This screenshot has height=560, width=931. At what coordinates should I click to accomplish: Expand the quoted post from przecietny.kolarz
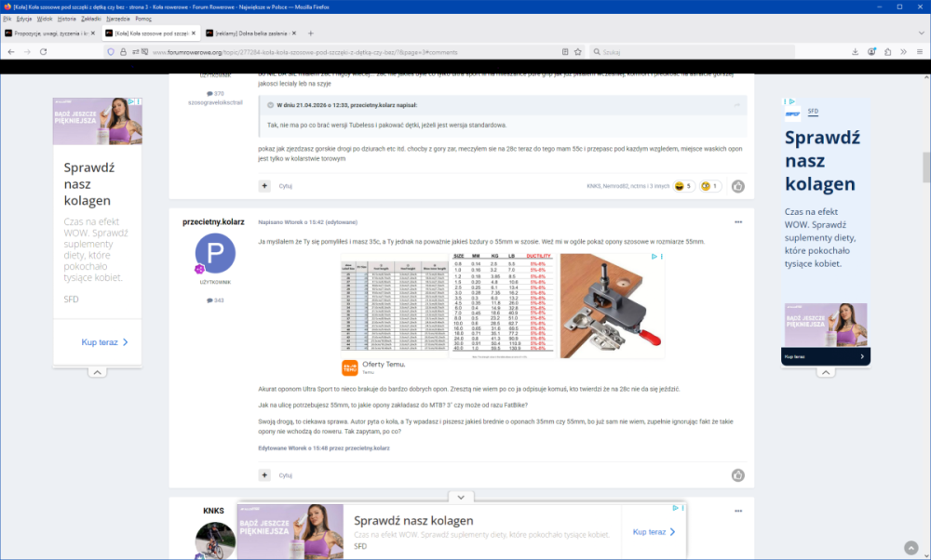(x=270, y=105)
